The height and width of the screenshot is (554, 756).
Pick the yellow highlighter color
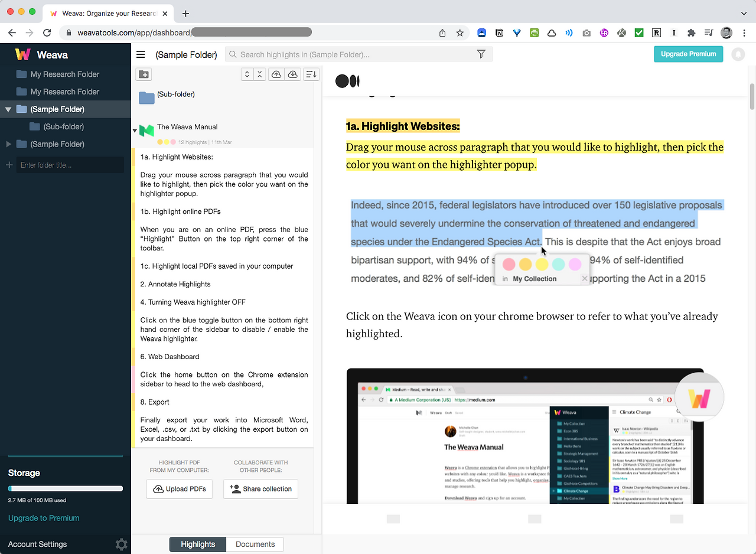coord(542,265)
